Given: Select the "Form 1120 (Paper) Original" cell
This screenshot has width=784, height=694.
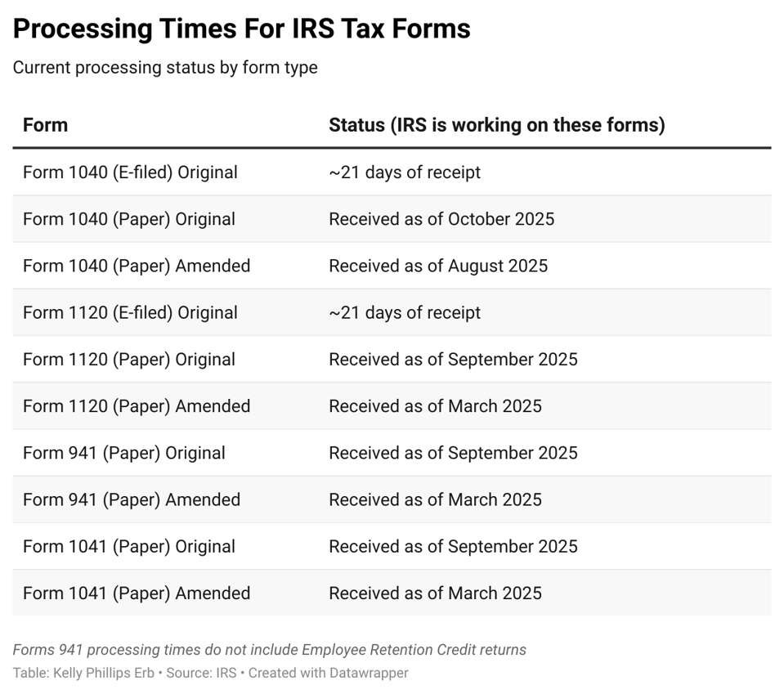Looking at the screenshot, I should tap(129, 360).
